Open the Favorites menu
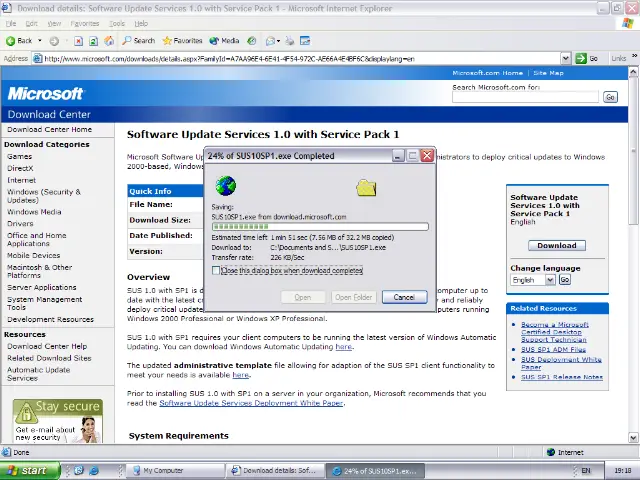This screenshot has width=640, height=480. [85, 24]
